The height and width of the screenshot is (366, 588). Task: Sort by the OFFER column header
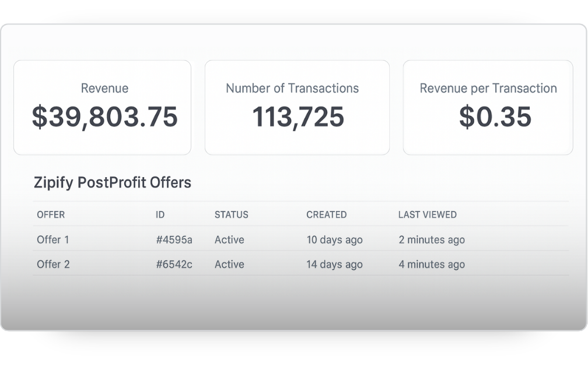[51, 214]
